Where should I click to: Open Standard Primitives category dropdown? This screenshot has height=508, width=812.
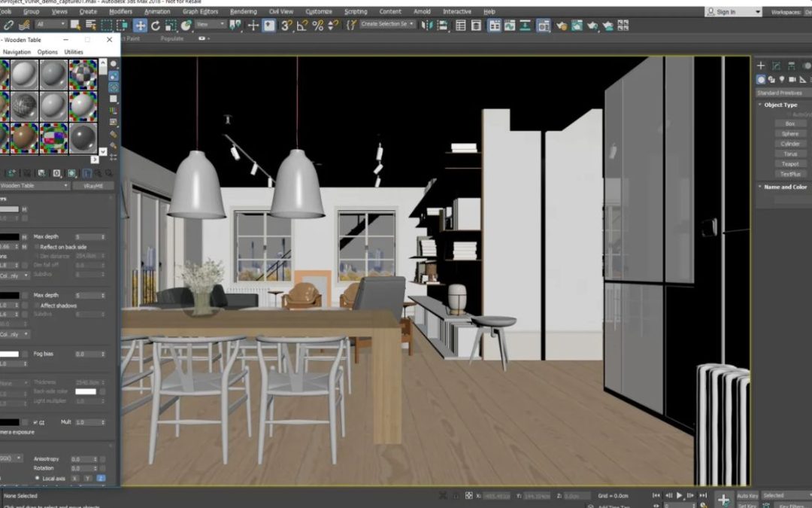click(783, 93)
